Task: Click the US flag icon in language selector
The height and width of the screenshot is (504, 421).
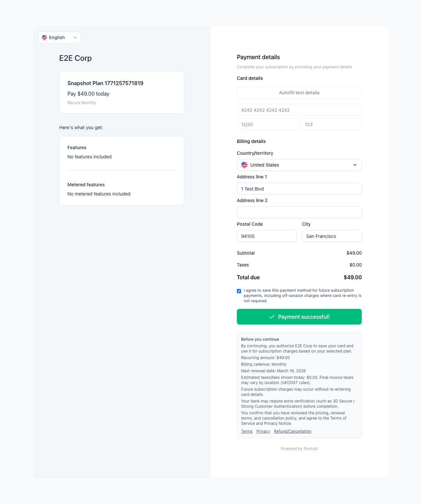Action: (44, 37)
